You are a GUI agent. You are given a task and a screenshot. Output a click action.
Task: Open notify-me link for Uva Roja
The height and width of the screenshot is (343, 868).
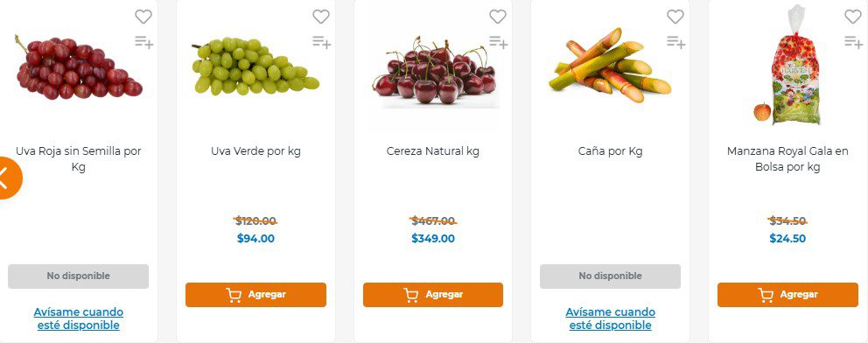pos(79,318)
